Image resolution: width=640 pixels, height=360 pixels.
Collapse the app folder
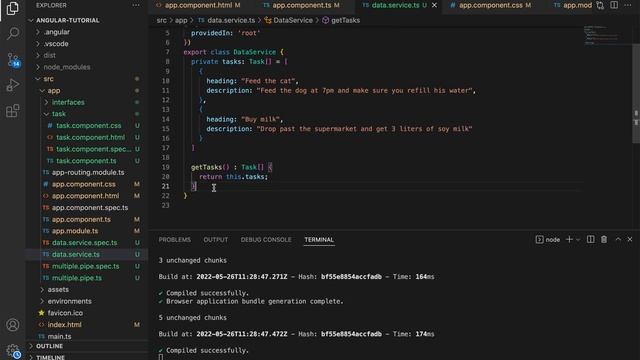click(x=87, y=91)
